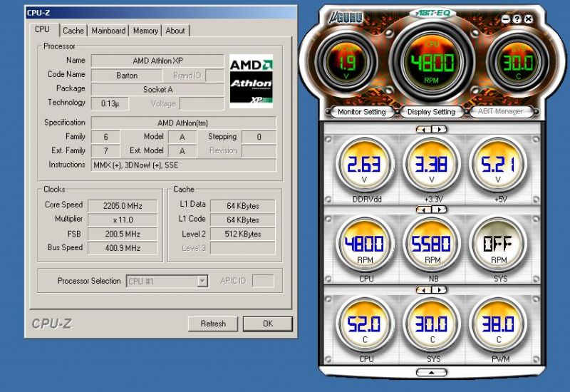Open the About tab in CPU-Z

click(175, 31)
